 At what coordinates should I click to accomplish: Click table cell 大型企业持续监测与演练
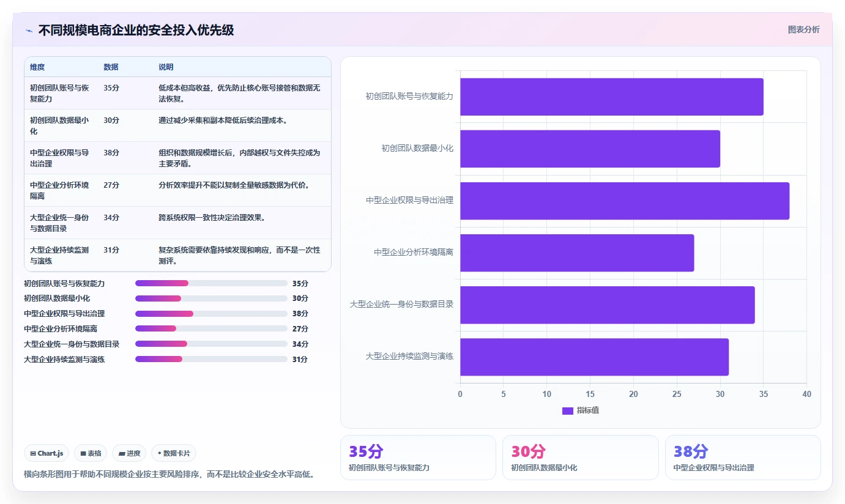click(60, 255)
